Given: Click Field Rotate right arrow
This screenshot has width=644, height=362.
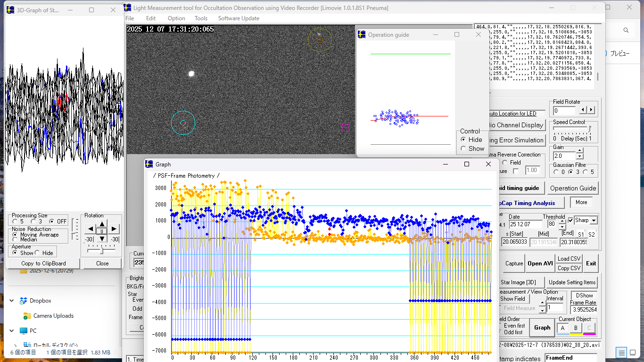Looking at the screenshot, I should pos(591,110).
